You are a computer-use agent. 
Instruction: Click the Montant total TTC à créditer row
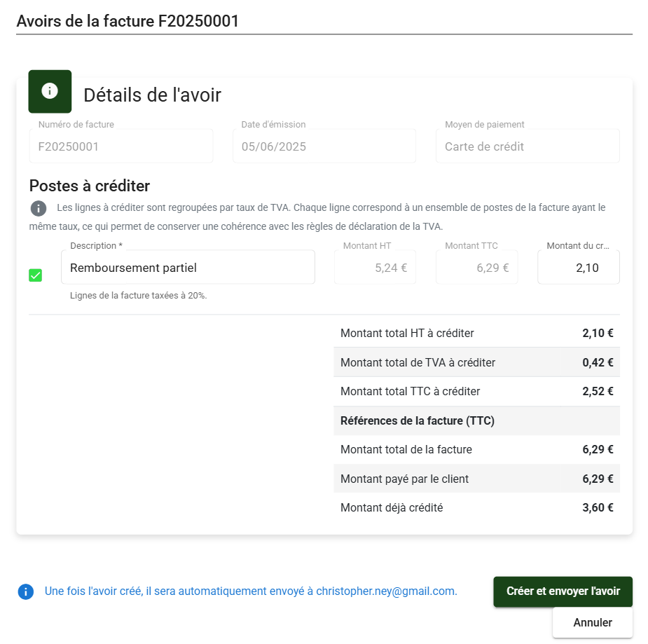click(x=476, y=392)
